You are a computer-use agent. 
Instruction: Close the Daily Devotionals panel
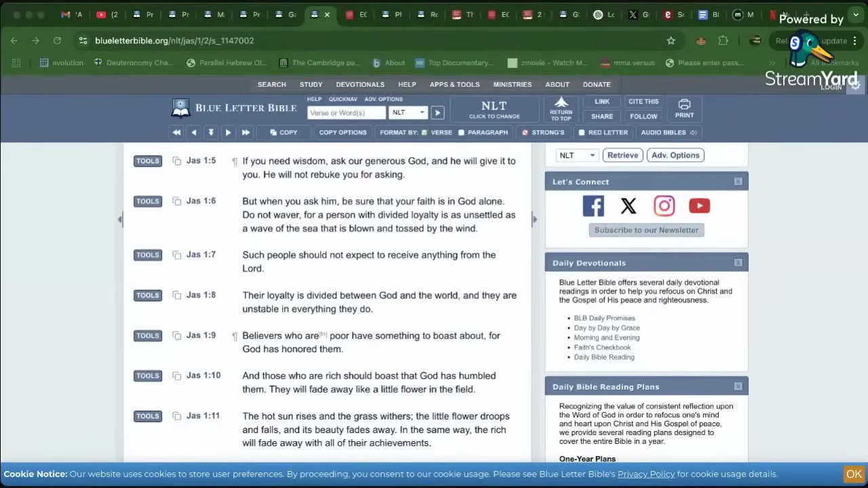coord(738,262)
